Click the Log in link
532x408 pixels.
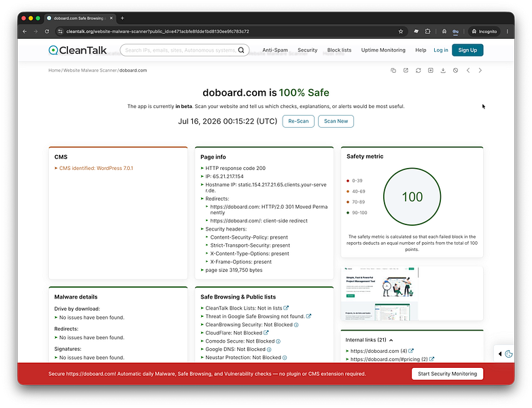[441, 50]
